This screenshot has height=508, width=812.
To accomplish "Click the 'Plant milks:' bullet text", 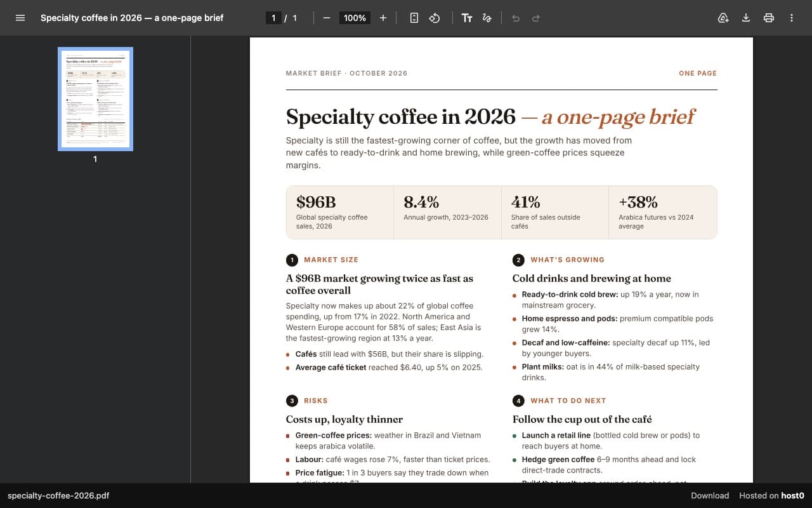I will [544, 366].
